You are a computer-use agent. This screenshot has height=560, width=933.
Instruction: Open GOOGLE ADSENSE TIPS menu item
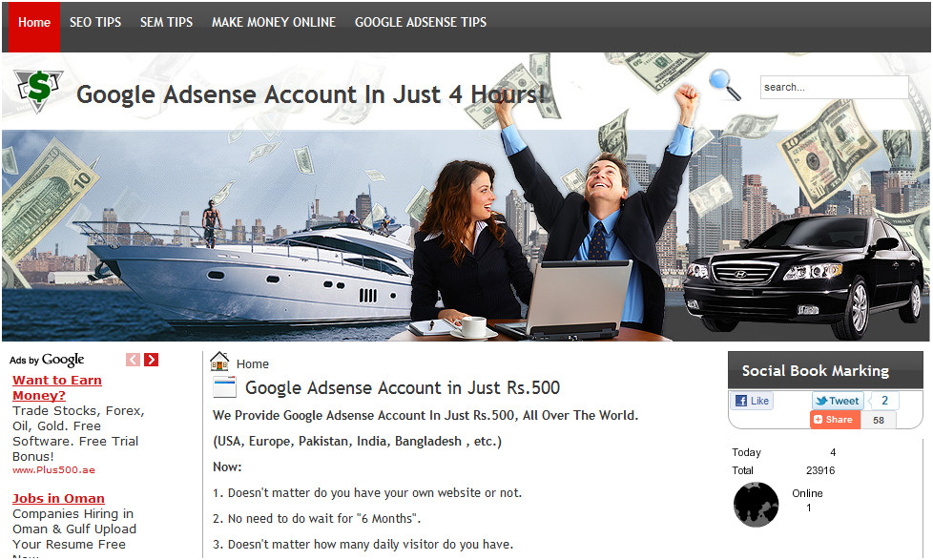[421, 23]
